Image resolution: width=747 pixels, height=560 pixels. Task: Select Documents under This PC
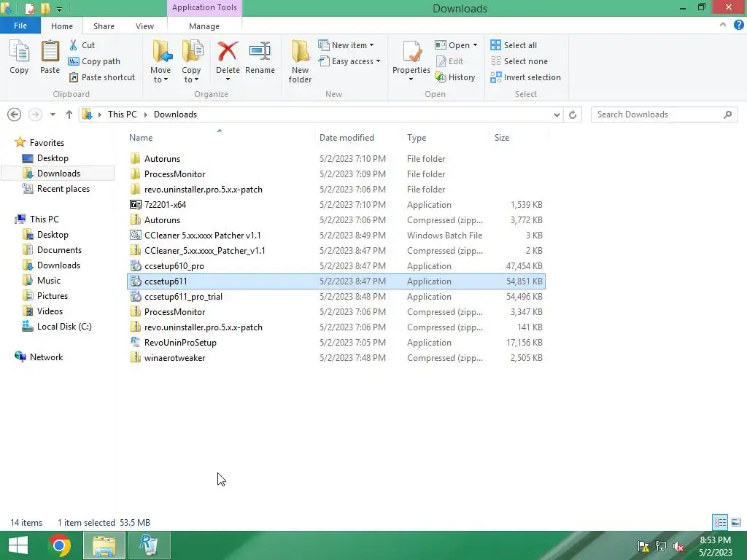coord(53,250)
